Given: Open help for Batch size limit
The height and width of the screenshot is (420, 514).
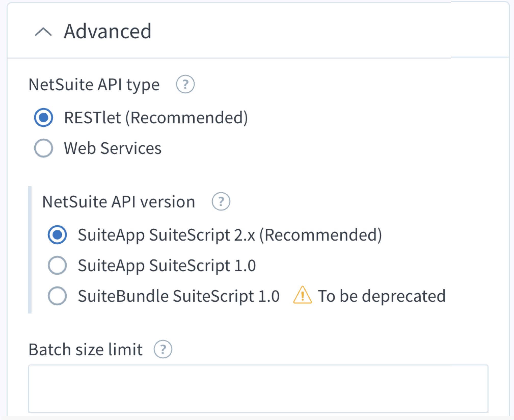Looking at the screenshot, I should click(163, 349).
